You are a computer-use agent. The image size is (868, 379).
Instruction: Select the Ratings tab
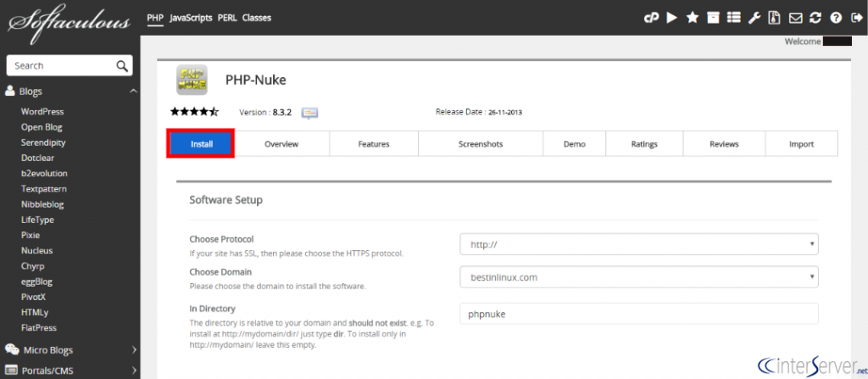(644, 144)
